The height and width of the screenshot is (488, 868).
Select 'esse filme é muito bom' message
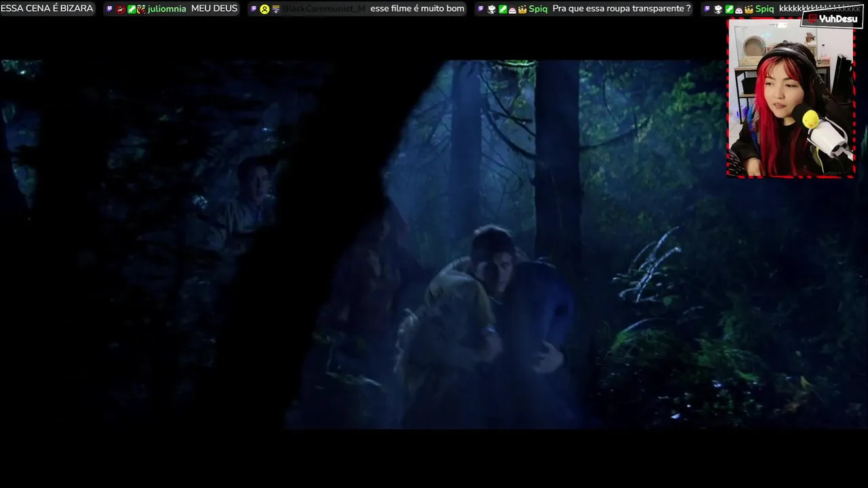(x=418, y=9)
